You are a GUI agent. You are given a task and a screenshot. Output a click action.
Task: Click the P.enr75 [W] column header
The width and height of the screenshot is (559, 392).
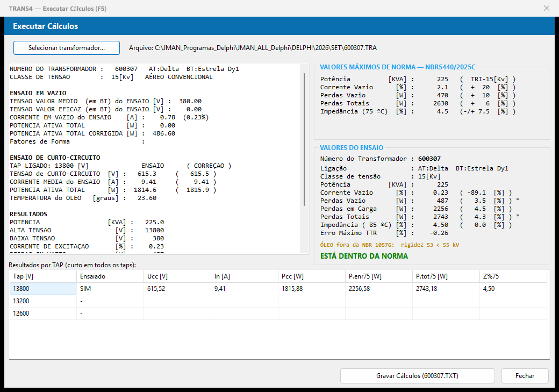(378, 276)
